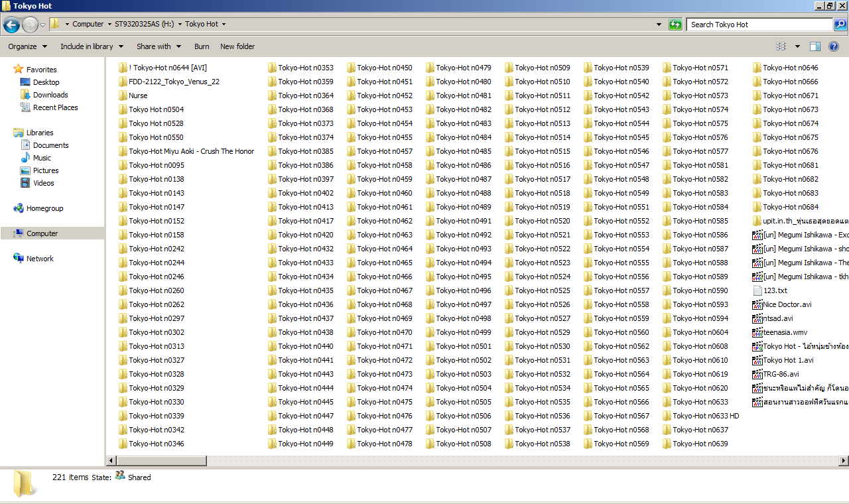Click the search magnifier icon
This screenshot has height=504, width=849.
[840, 25]
